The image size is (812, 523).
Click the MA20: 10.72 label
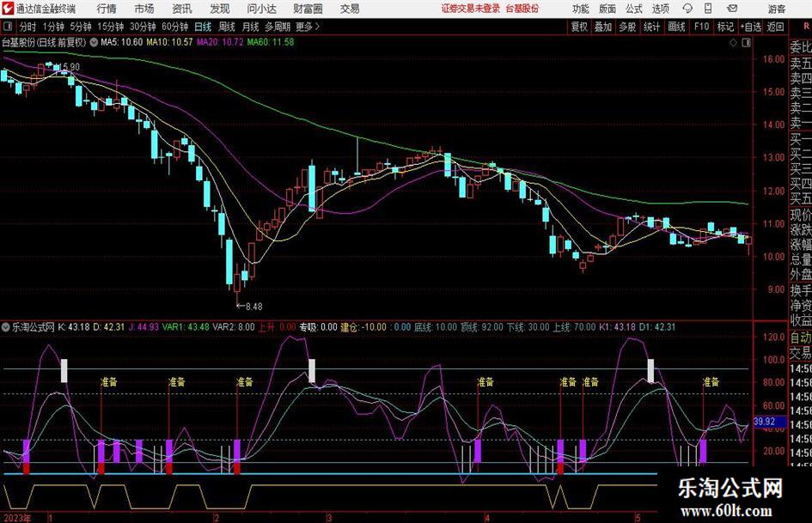[220, 42]
